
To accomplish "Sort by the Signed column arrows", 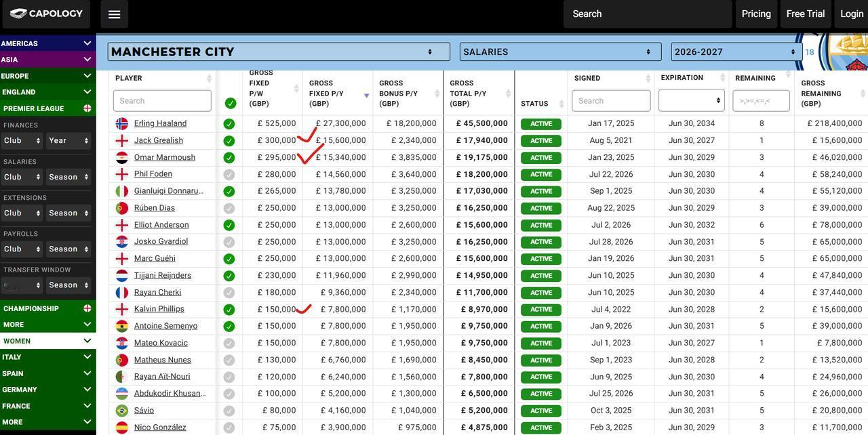I will 648,79.
